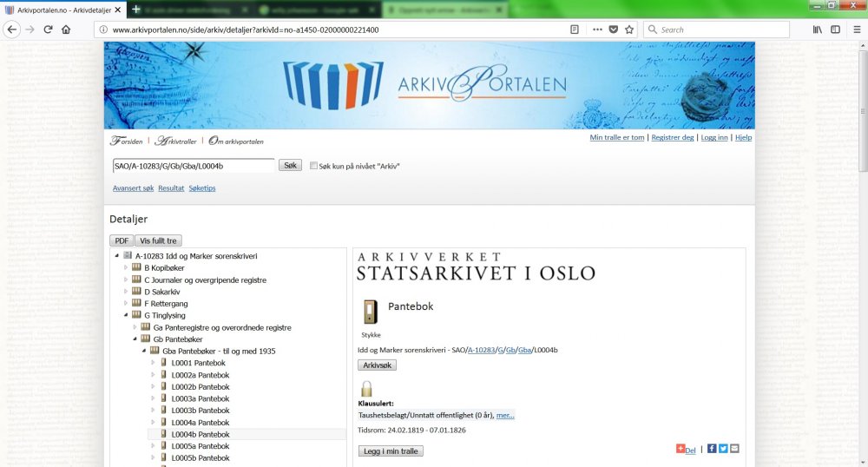Click the 'mer...' link after Taushetsbelagt

point(505,415)
